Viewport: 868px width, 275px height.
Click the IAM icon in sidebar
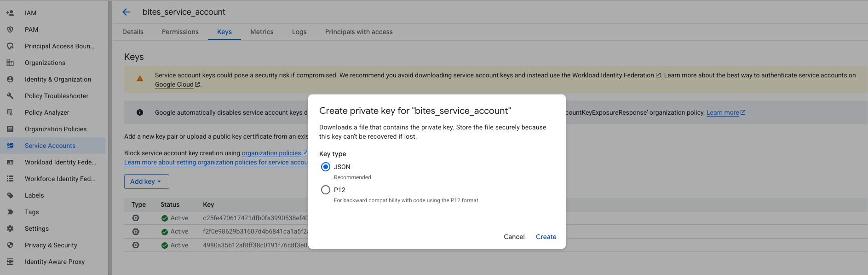pos(10,13)
